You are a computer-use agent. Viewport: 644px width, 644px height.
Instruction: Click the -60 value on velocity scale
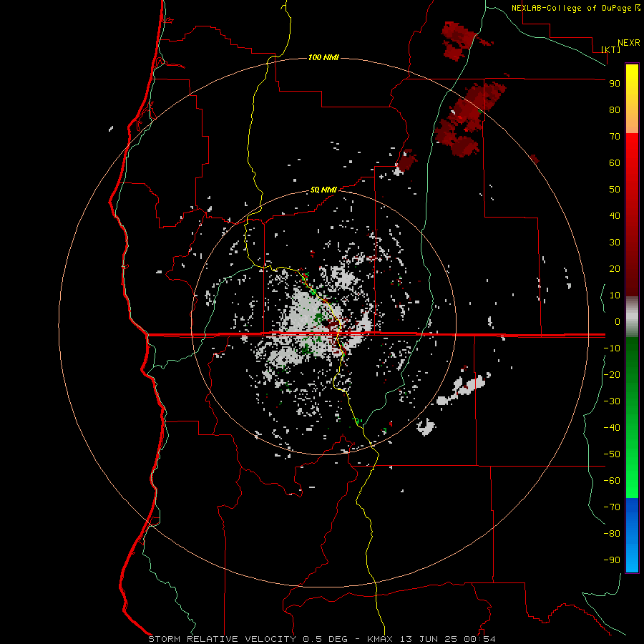pyautogui.click(x=612, y=481)
